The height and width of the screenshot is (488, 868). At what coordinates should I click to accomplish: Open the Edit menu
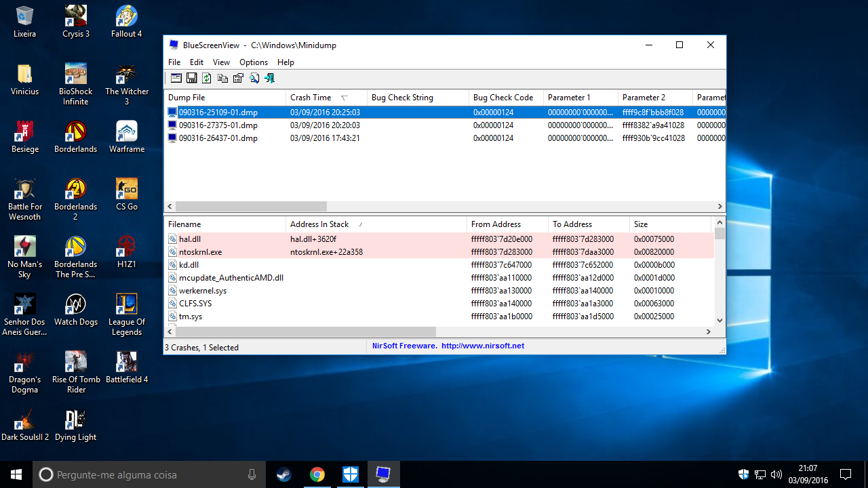point(197,62)
